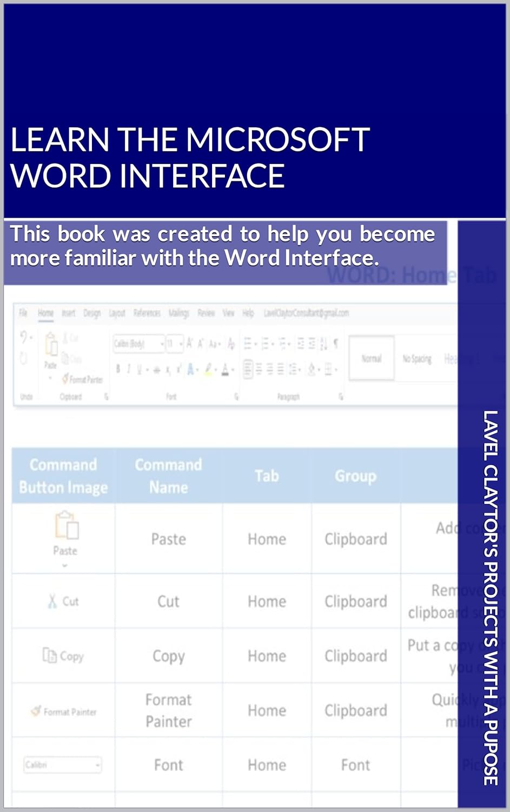Screen dimensions: 510x812
Task: Select the Normal style
Action: tap(372, 358)
